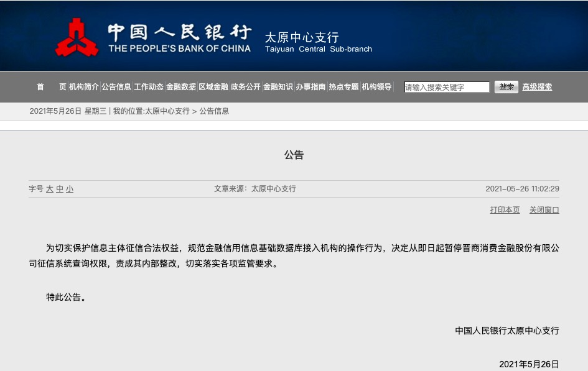Click the 打印本页 print page link
588x371 pixels.
[x=505, y=210]
